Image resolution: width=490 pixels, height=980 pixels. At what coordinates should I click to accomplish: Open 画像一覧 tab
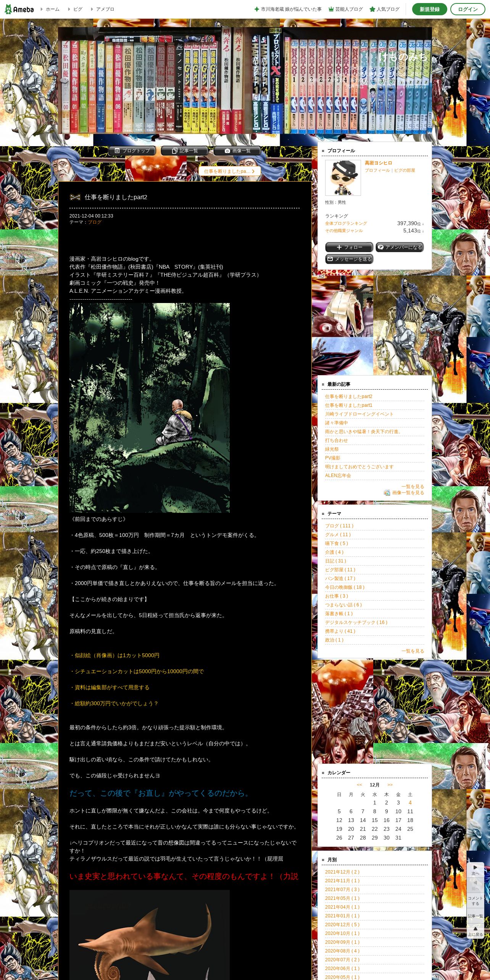[x=237, y=151]
